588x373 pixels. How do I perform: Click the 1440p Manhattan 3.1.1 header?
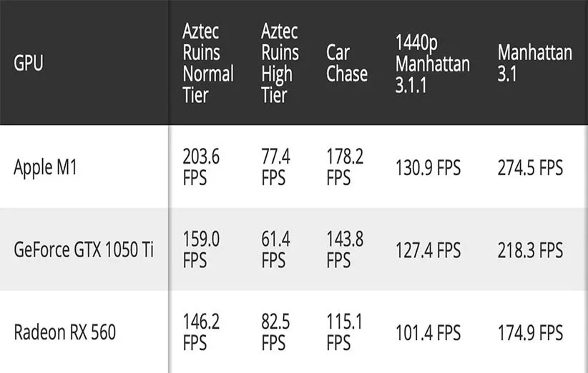point(432,63)
